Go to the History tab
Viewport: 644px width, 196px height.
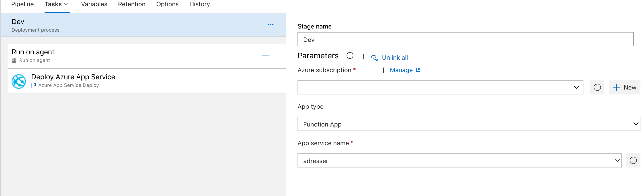[x=200, y=4]
